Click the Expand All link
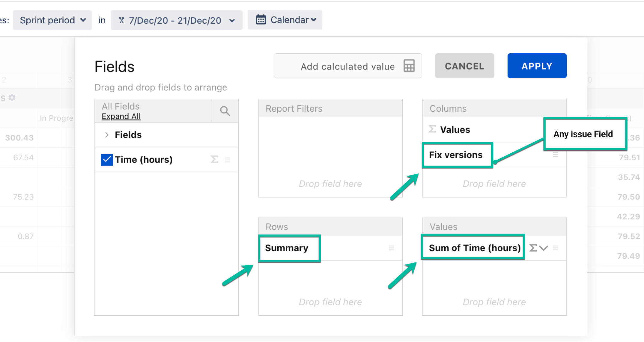Screen dimensions: 644x342 pyautogui.click(x=121, y=116)
